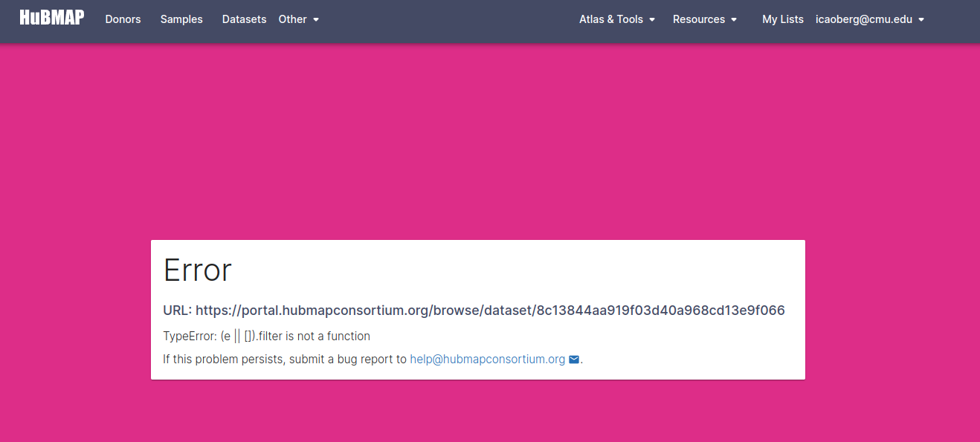Click the help@hubmapconsortium.org email link

(x=488, y=360)
